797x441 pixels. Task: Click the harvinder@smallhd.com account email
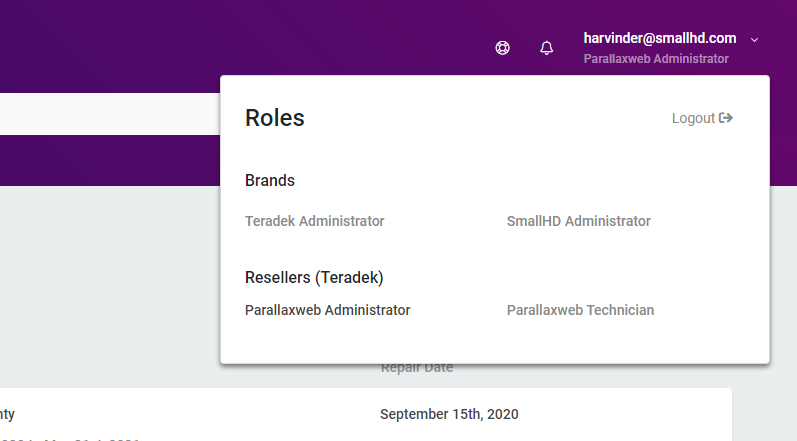pos(660,38)
